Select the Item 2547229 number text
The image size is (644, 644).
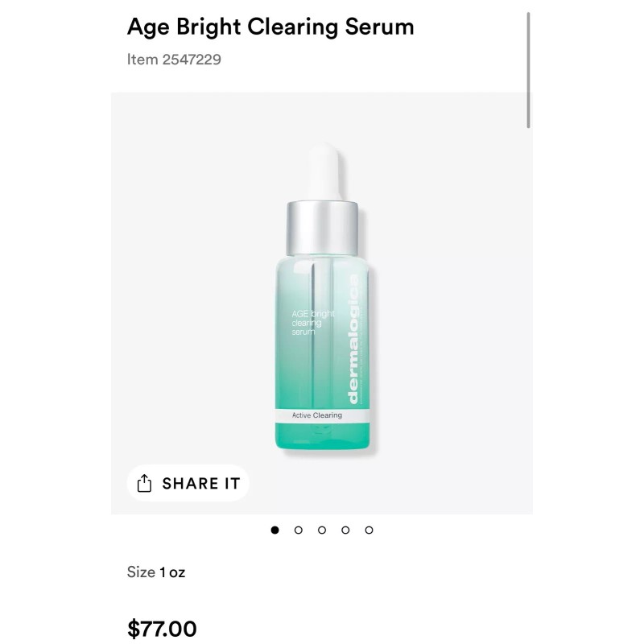pos(174,60)
